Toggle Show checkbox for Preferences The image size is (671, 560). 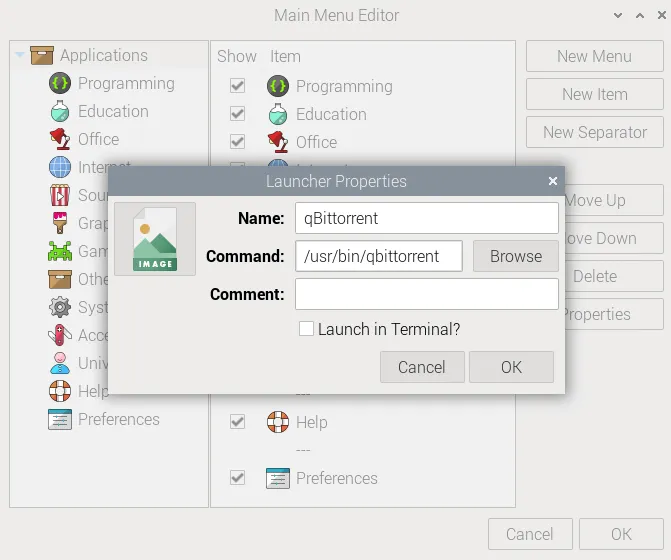point(238,478)
